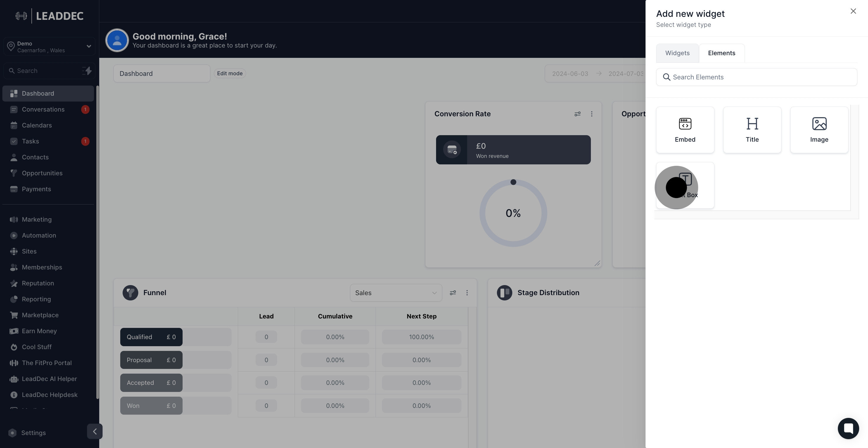Image resolution: width=868 pixels, height=448 pixels.
Task: Open LeadDec Helpdesk
Action: tap(48, 395)
